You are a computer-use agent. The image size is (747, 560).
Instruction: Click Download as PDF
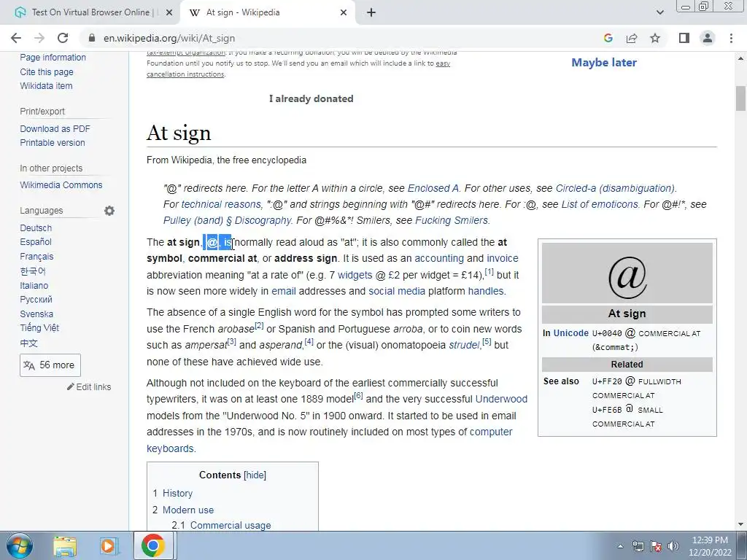click(x=55, y=128)
